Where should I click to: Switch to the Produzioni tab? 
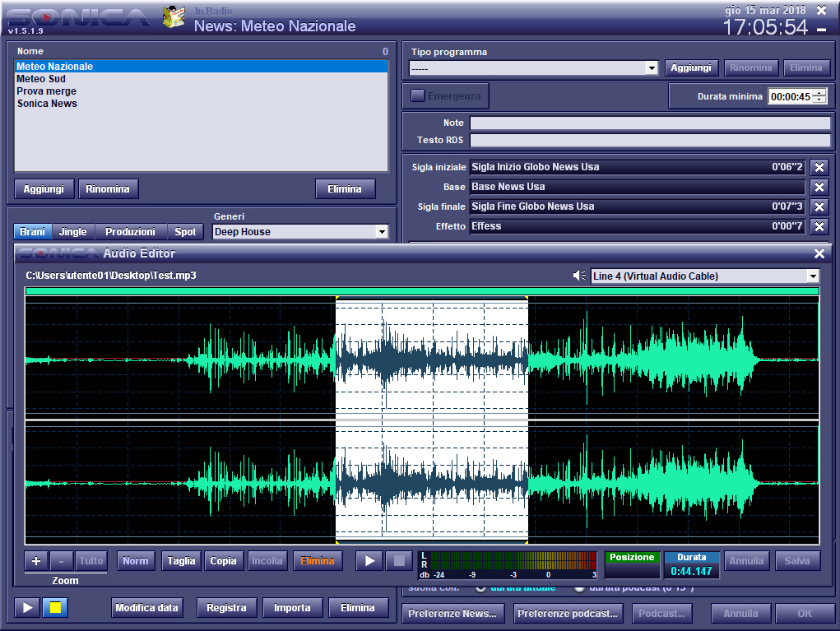pos(130,232)
